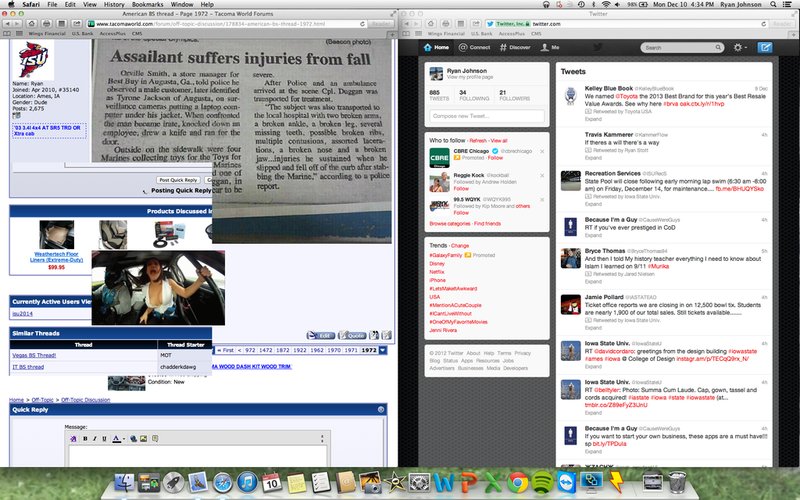
Task: Launch iTunes from the Dock
Action: point(247,482)
